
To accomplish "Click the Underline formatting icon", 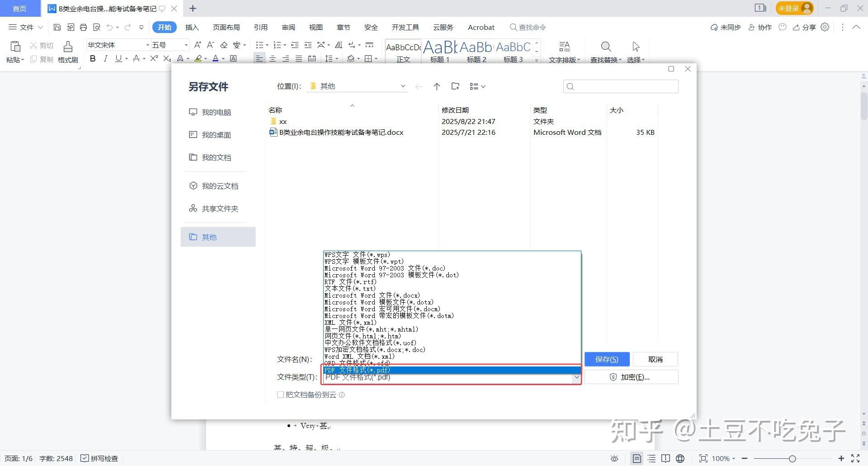I will [118, 58].
